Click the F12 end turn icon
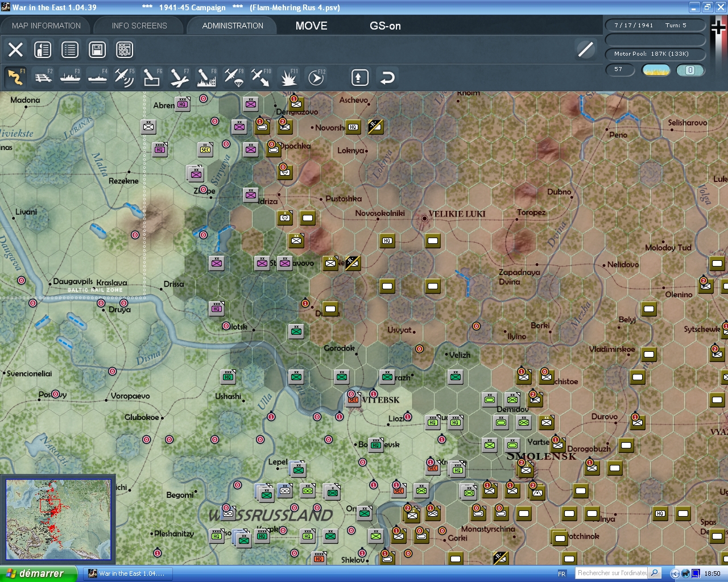The height and width of the screenshot is (582, 728). coord(316,77)
